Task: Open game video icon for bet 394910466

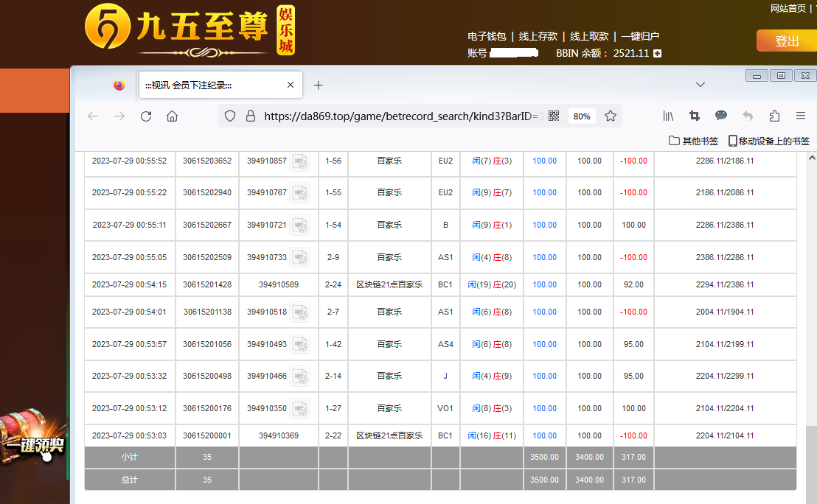Action: click(300, 377)
